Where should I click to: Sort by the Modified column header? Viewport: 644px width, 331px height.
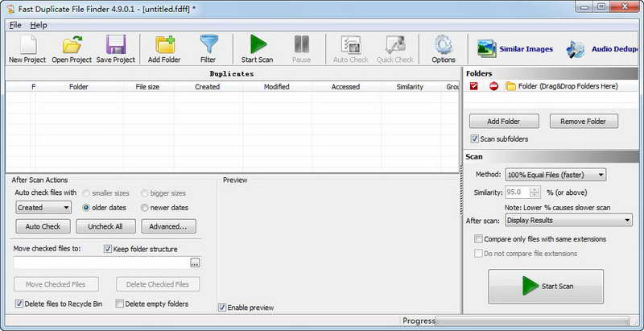click(277, 87)
